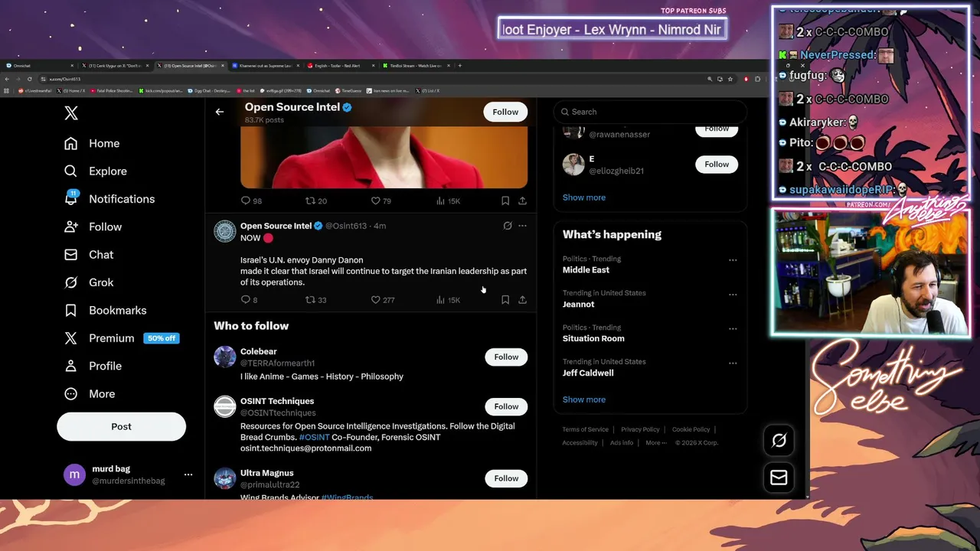Share the Danny Danon post
980x551 pixels.
[x=522, y=300]
